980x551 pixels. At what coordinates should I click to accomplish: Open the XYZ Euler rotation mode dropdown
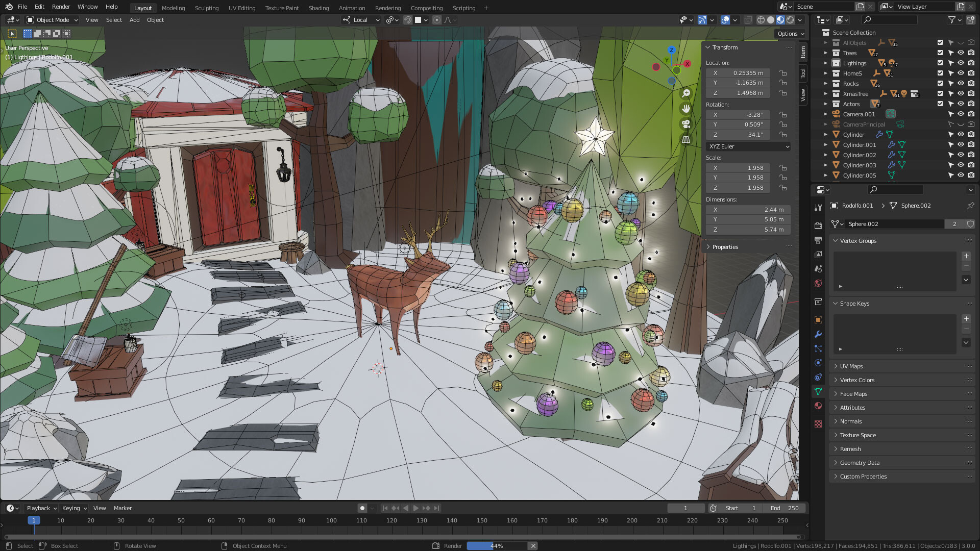[x=748, y=146]
